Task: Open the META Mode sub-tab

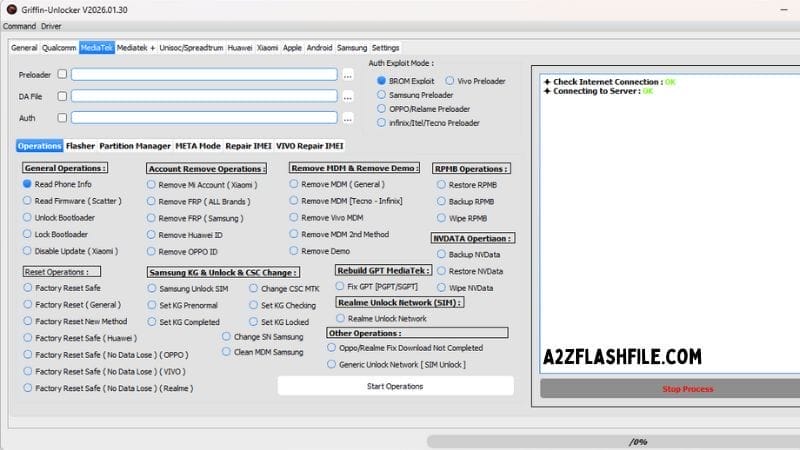Action: tap(198, 146)
